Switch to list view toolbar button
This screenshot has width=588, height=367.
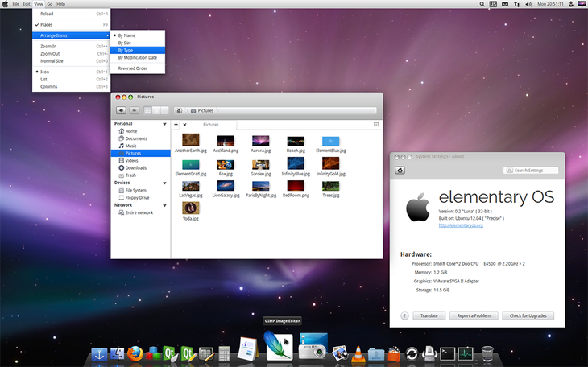156,110
